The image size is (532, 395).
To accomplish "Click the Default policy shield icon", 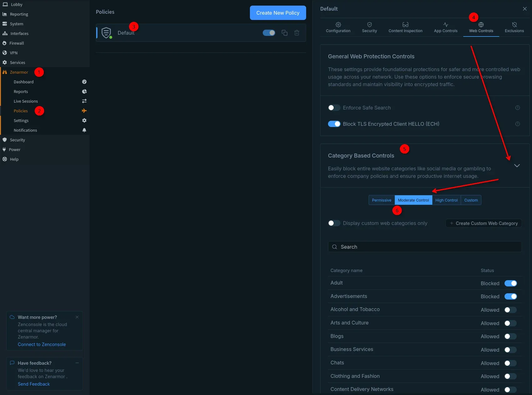I will [x=106, y=33].
